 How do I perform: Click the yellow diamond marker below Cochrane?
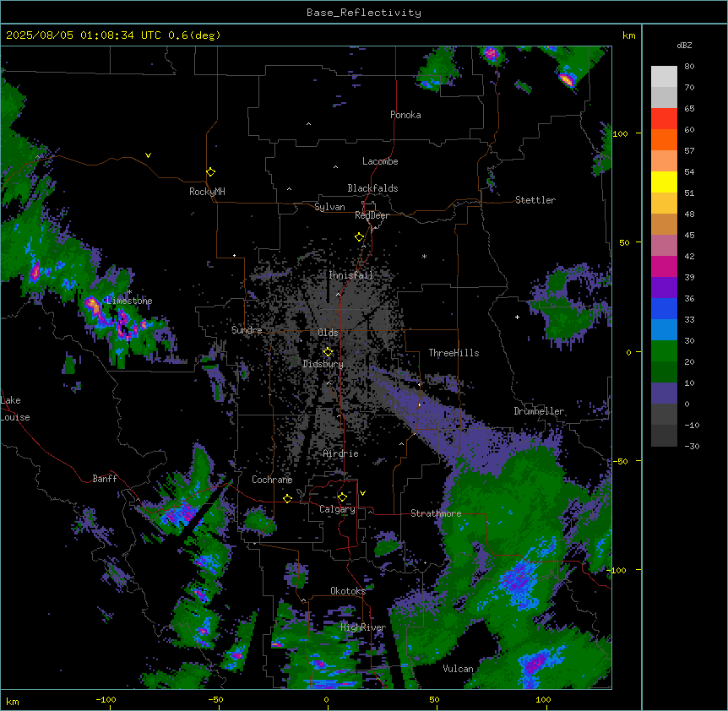[287, 498]
